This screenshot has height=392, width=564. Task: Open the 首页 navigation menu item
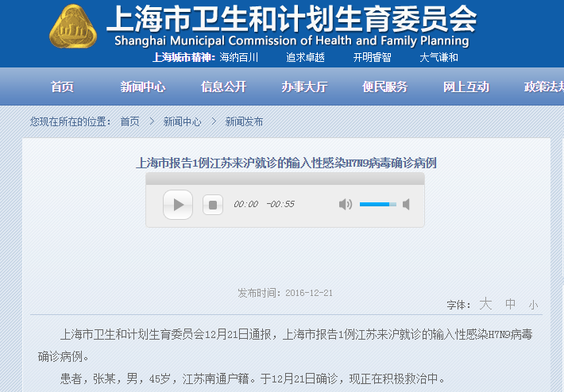62,87
